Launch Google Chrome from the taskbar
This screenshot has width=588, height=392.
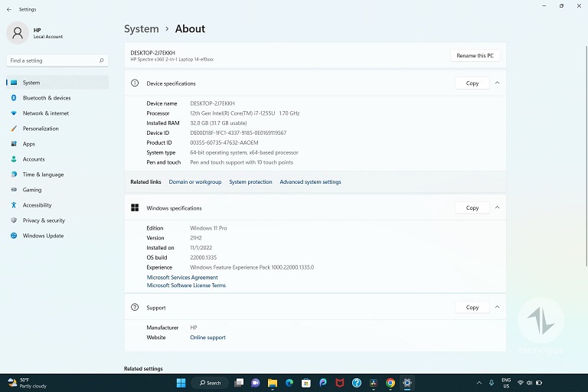coord(390,383)
